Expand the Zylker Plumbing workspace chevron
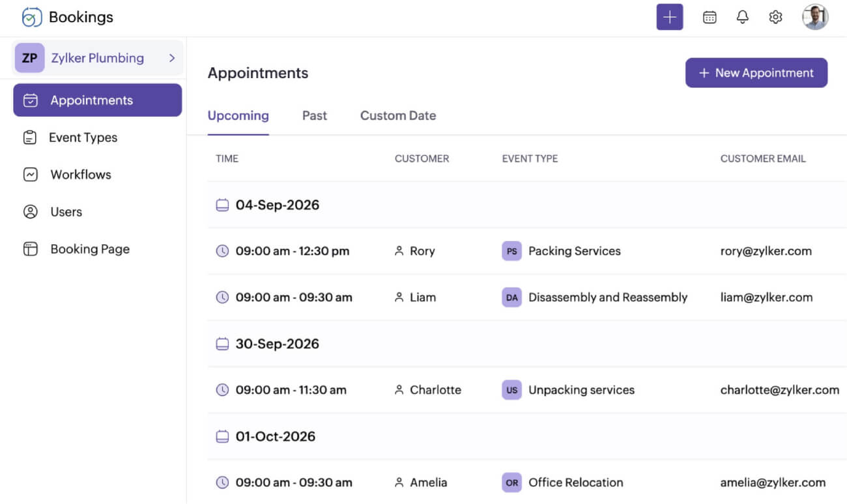 pos(172,58)
